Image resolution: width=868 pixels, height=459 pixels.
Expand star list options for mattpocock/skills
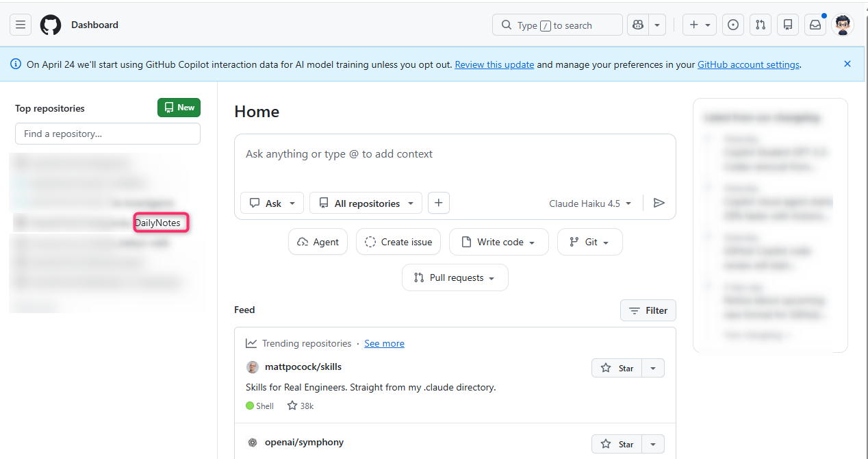coord(653,369)
